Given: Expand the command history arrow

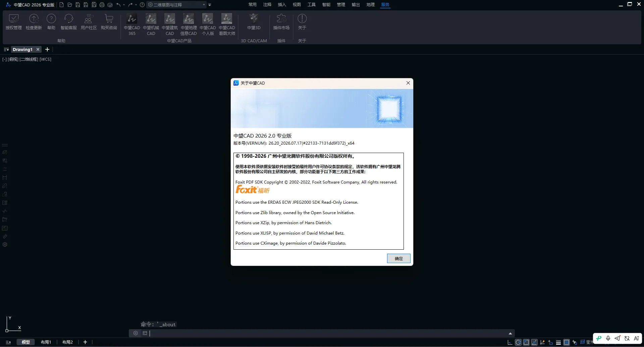Looking at the screenshot, I should (x=510, y=333).
